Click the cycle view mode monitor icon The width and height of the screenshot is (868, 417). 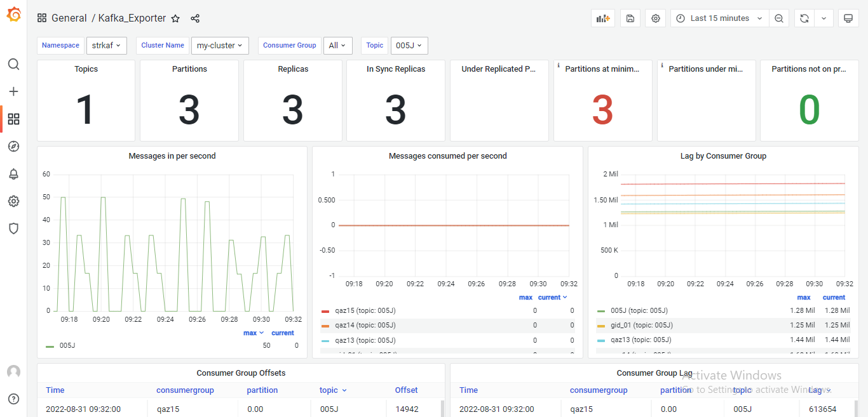pyautogui.click(x=848, y=18)
